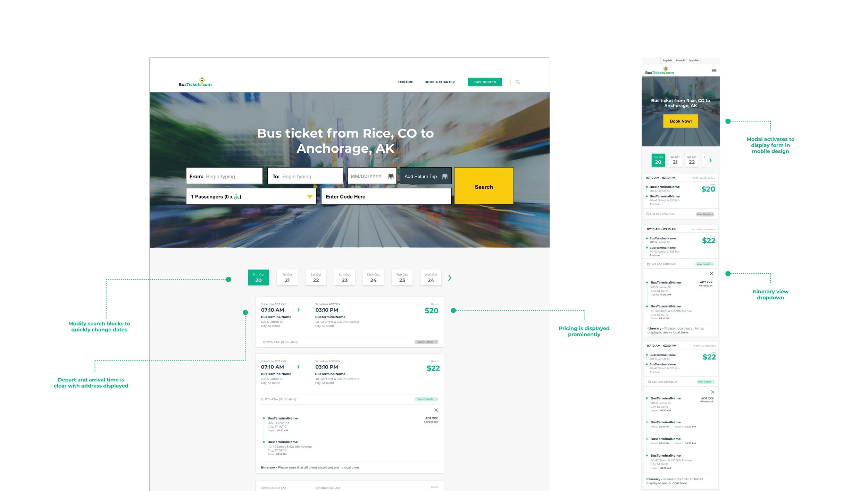Close the first mobile itinerary dropdown
Screen dimensions: 868x491
coord(711,274)
